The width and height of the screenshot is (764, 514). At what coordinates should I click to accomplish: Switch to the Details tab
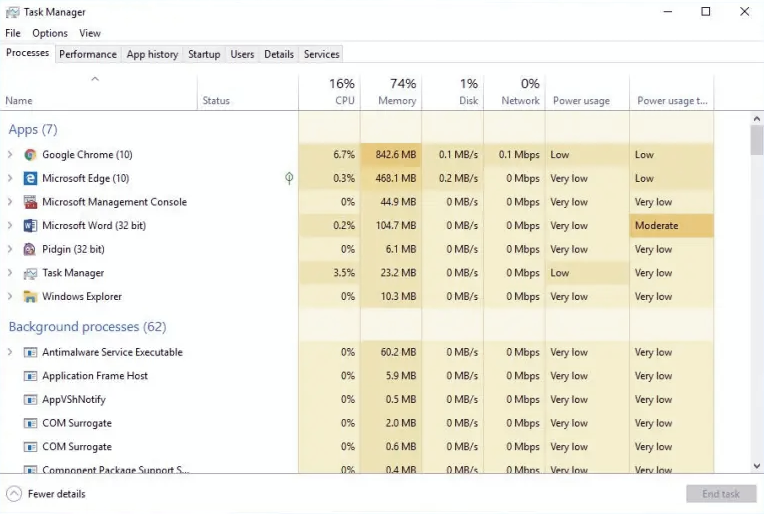click(279, 54)
